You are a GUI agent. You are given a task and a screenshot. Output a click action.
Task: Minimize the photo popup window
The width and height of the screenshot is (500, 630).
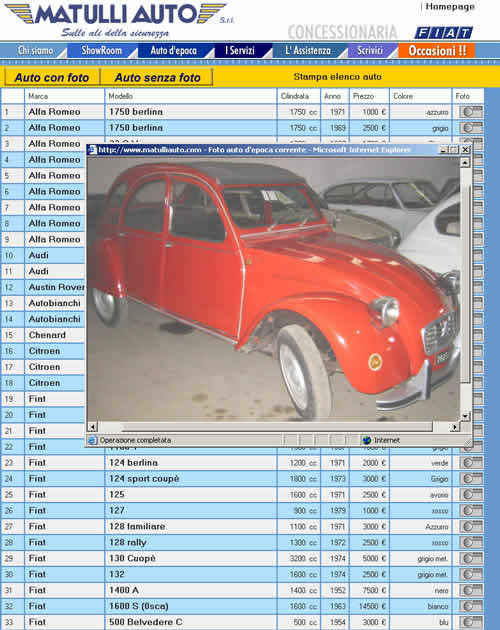444,149
